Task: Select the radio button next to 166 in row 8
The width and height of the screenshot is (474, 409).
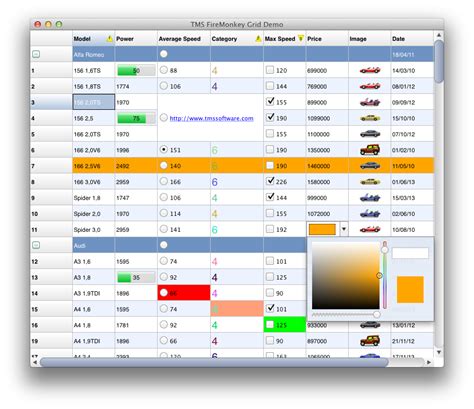Action: [x=163, y=181]
